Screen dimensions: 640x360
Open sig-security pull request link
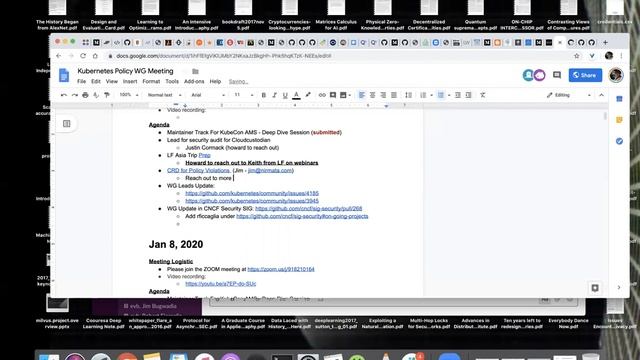tap(309, 209)
